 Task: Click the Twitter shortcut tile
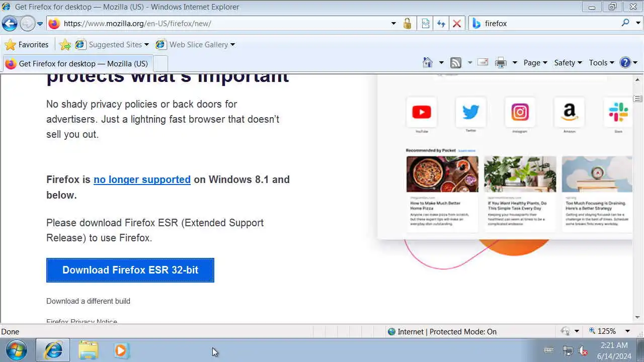(470, 112)
